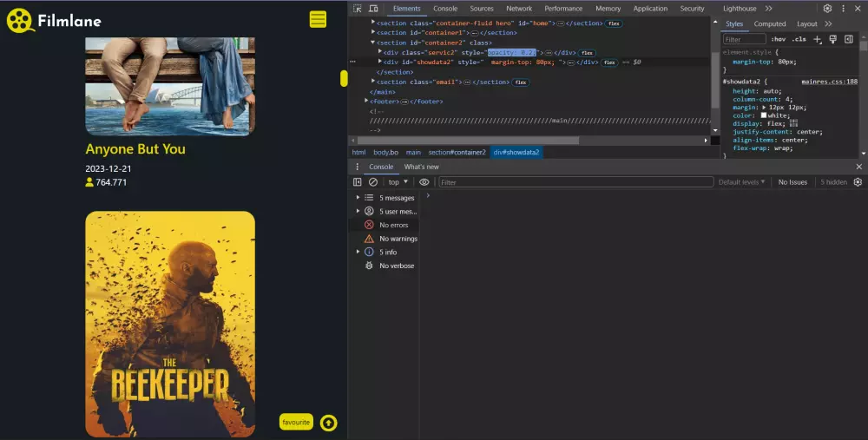Toggle flex badge on hero section
This screenshot has height=440, width=868.
coord(614,23)
